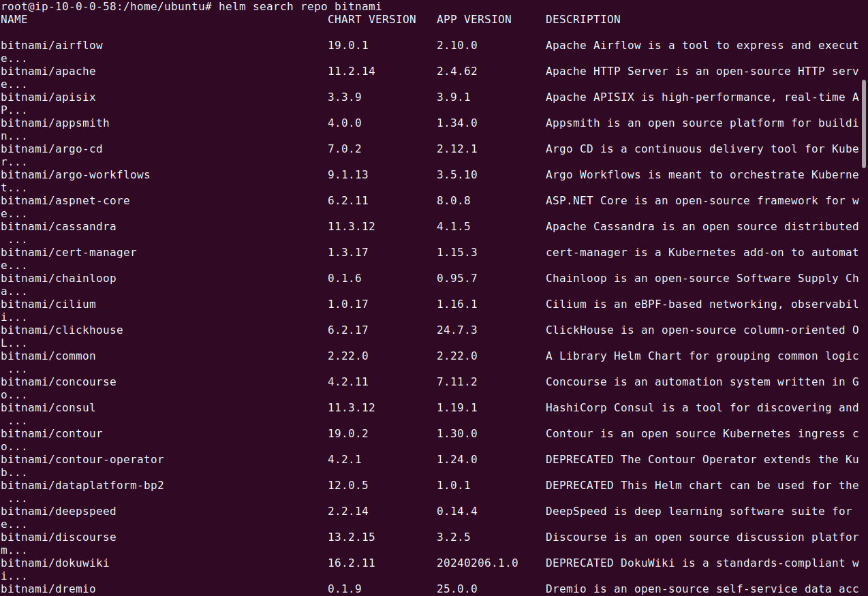Image resolution: width=868 pixels, height=596 pixels.
Task: Select the text 'bitnami/cert-manager'
Action: click(69, 253)
